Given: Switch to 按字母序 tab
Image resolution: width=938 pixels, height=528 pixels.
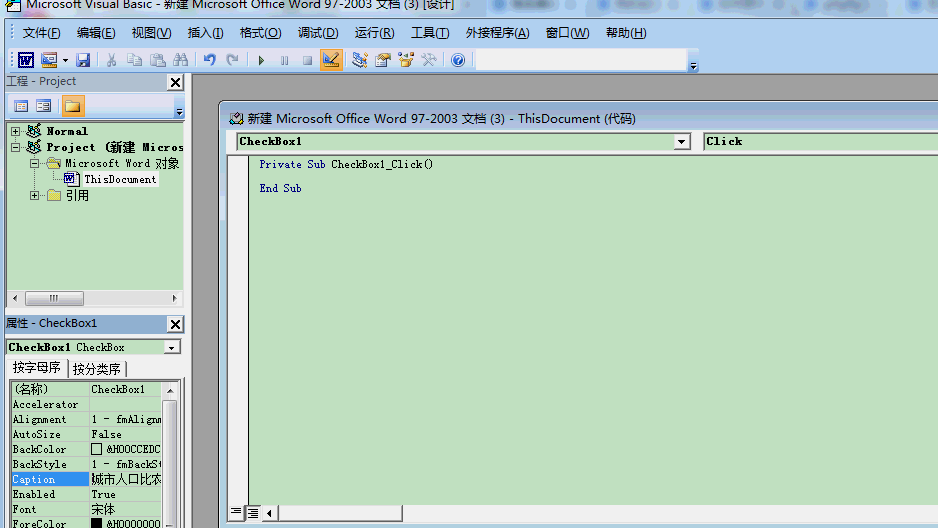Looking at the screenshot, I should pyautogui.click(x=36, y=367).
